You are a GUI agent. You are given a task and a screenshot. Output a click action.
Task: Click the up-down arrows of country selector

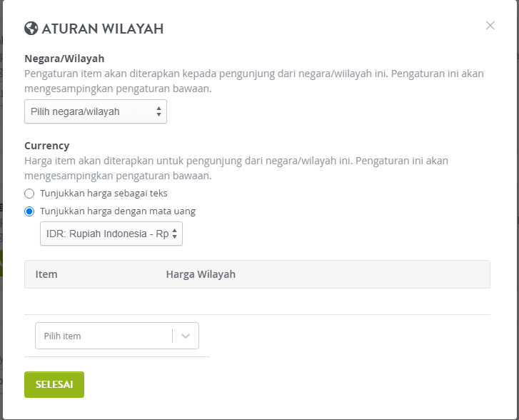tap(159, 111)
